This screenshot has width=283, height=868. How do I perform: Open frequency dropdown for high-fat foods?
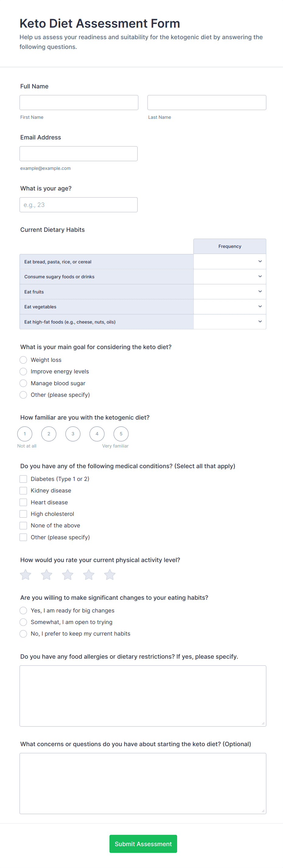pos(230,322)
